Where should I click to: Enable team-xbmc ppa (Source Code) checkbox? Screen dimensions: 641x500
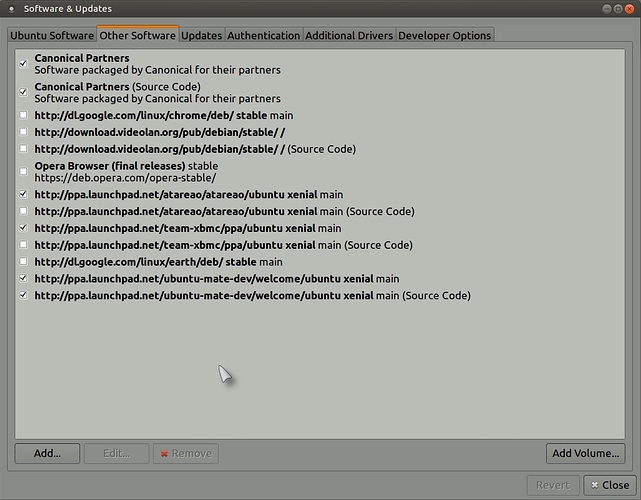(x=23, y=244)
